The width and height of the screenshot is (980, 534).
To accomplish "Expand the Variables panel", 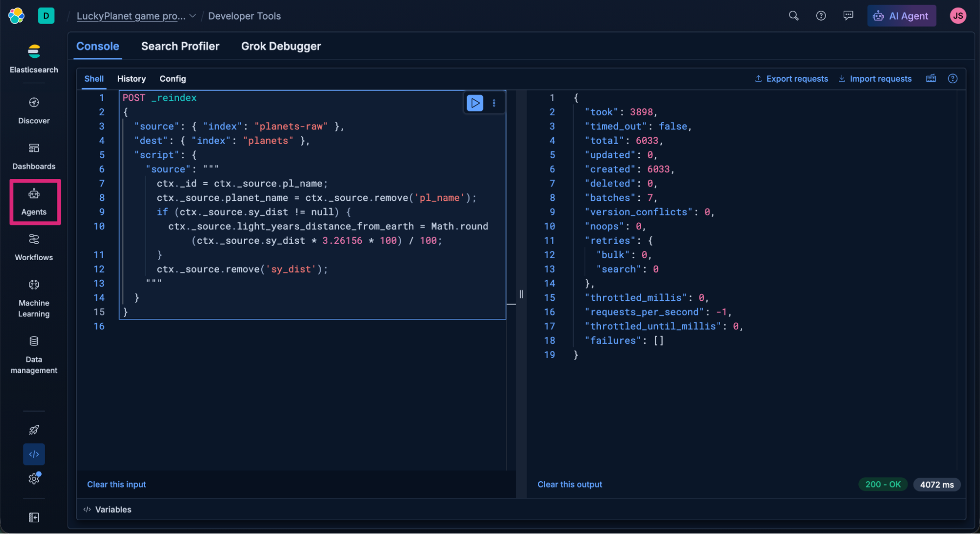I will point(107,509).
